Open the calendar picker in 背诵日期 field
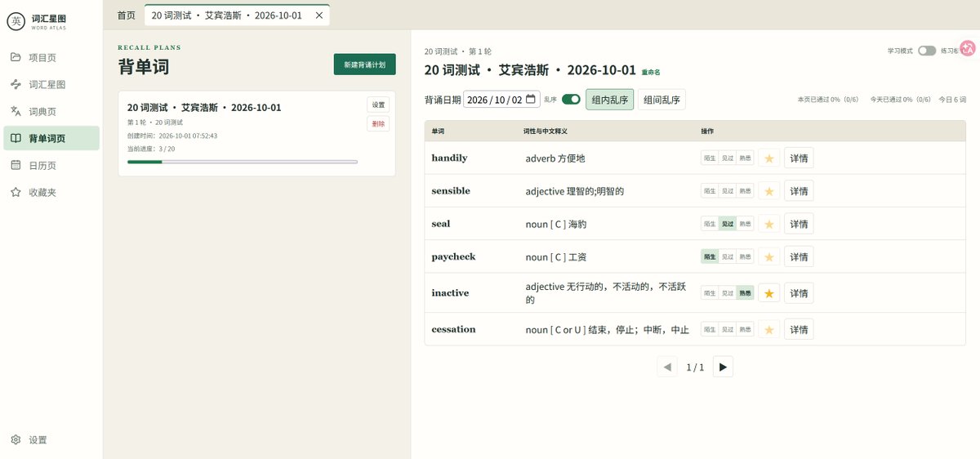 click(531, 100)
